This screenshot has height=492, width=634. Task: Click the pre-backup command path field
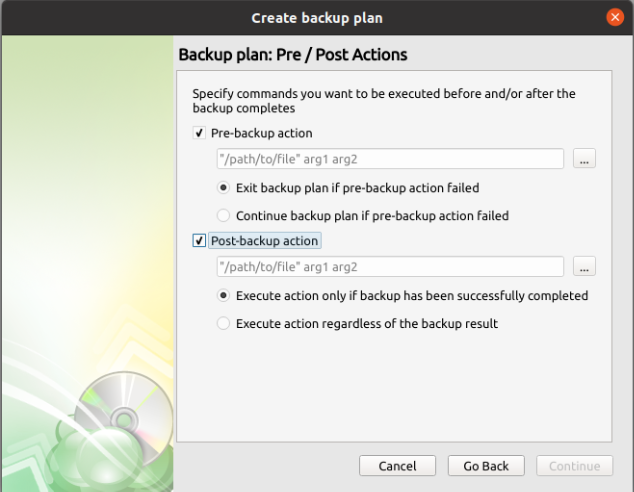click(x=390, y=158)
